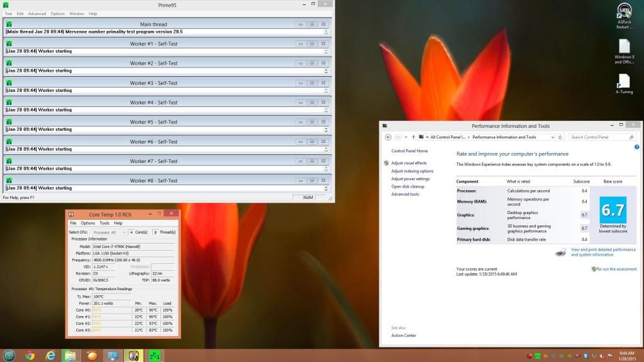Open File Explorer on the taskbar
Image resolution: width=644 pixels, height=362 pixels.
point(70,356)
